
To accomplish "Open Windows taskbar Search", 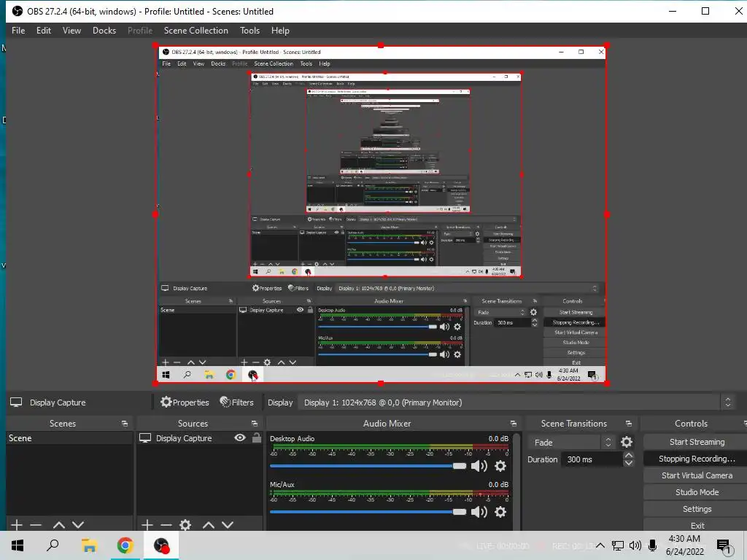I will (53, 545).
